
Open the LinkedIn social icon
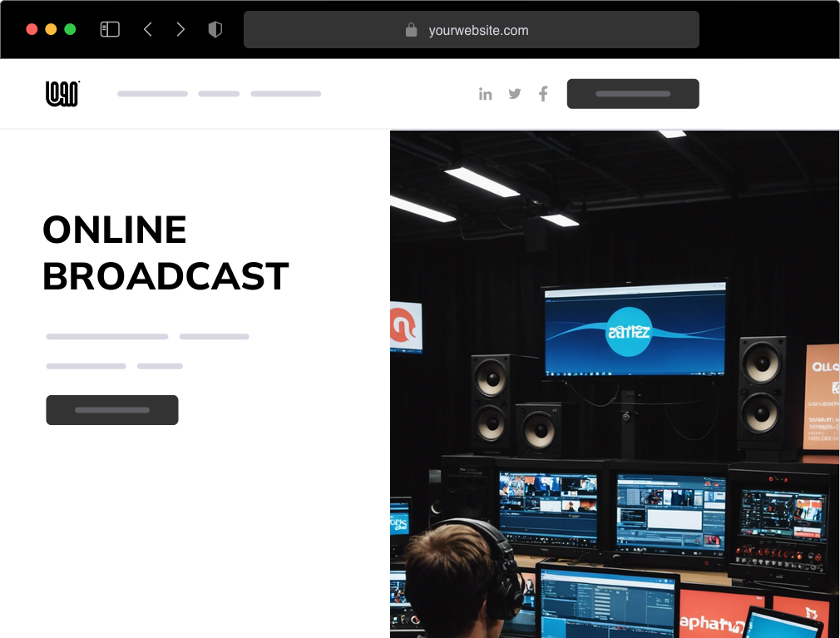coord(486,93)
